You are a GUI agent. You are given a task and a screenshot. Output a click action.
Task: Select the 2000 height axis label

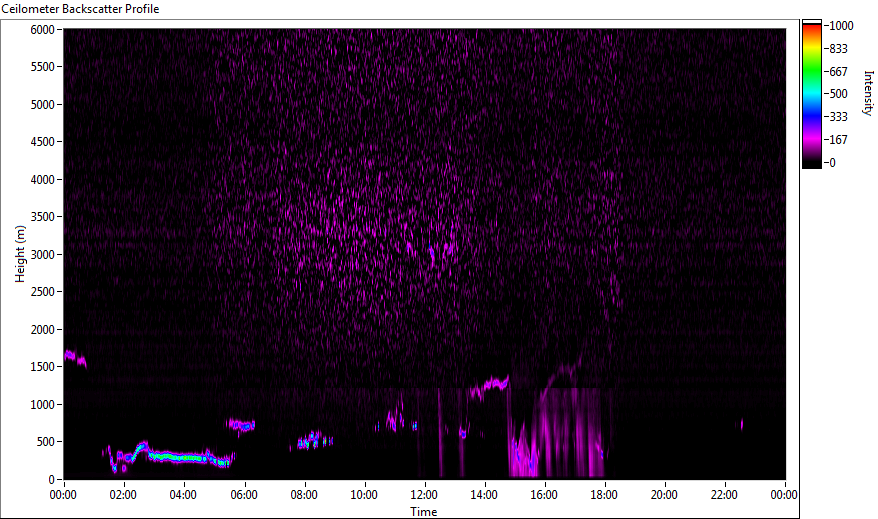tap(43, 330)
